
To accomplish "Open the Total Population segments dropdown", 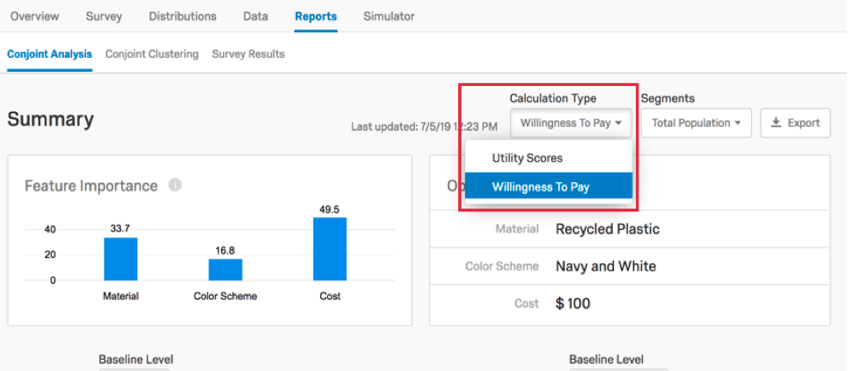I will [x=696, y=123].
